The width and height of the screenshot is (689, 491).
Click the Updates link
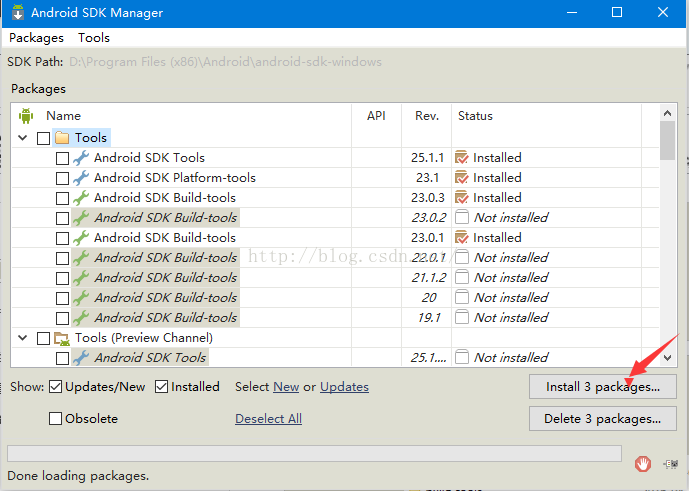pyautogui.click(x=344, y=387)
